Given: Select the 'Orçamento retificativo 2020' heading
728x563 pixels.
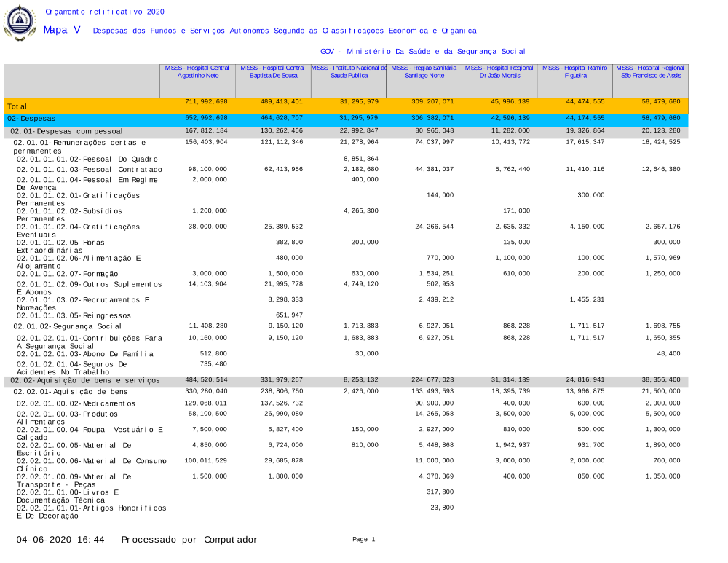Looking at the screenshot, I should [105, 12].
